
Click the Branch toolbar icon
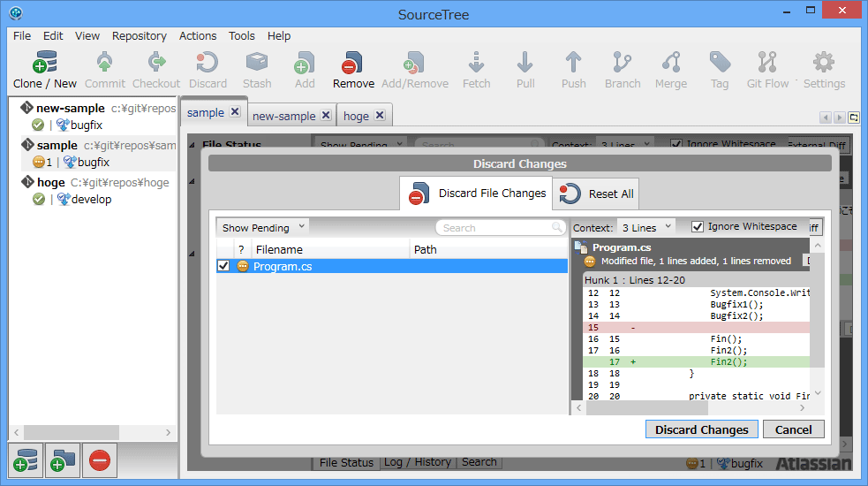click(623, 63)
